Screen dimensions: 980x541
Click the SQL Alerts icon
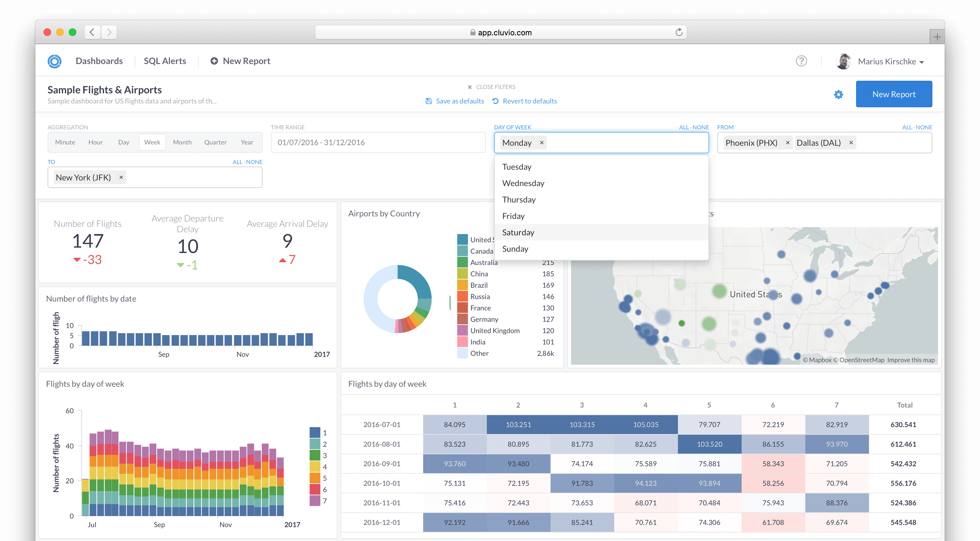165,61
